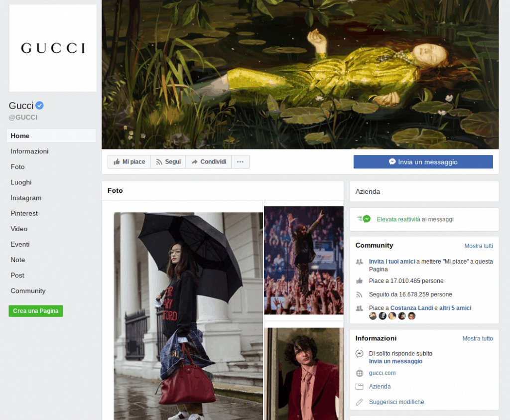Click Elevata reattività ai messaggi text

click(415, 219)
